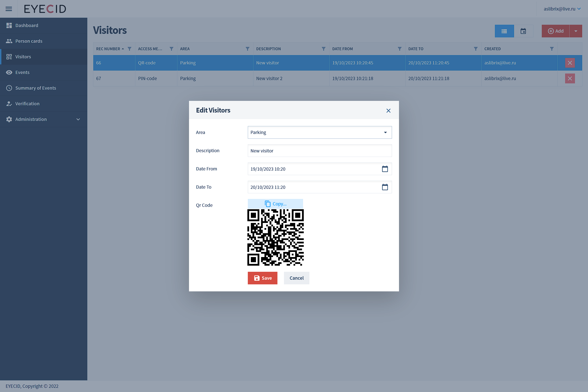Click the Administration gear icon
588x392 pixels.
[9, 119]
